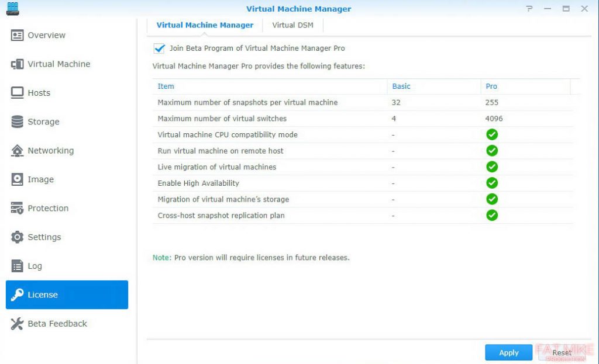Click the Apply button
Screen dimensions: 599x364
point(508,352)
